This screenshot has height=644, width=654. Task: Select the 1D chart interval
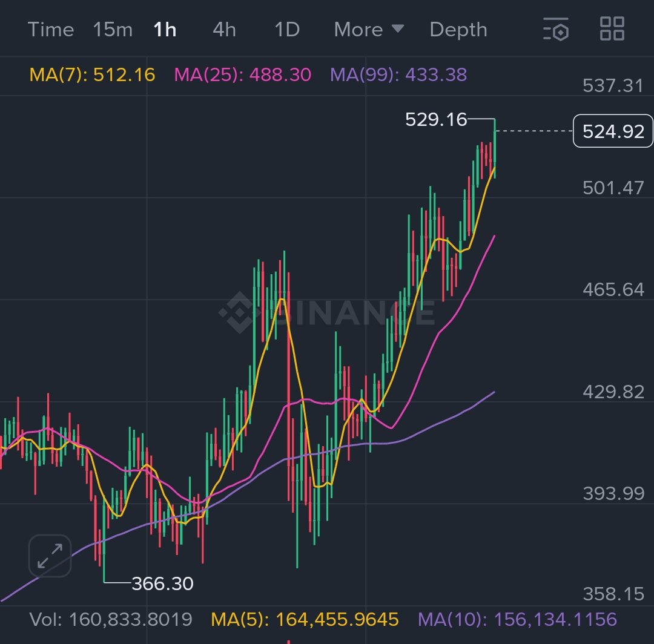[286, 30]
